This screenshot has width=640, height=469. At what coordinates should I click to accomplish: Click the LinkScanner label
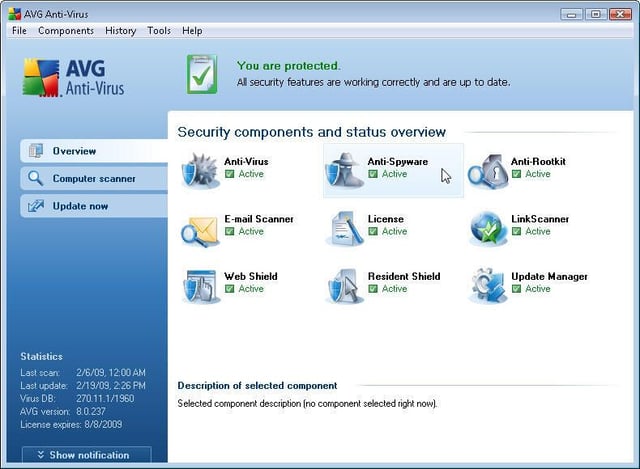pyautogui.click(x=540, y=219)
